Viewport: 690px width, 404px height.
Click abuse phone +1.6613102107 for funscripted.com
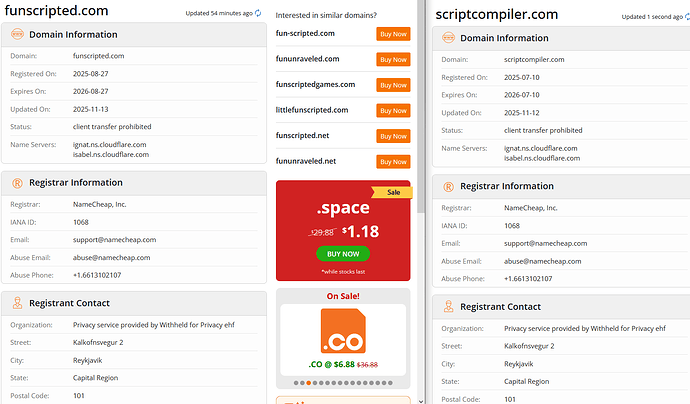pyautogui.click(x=97, y=275)
